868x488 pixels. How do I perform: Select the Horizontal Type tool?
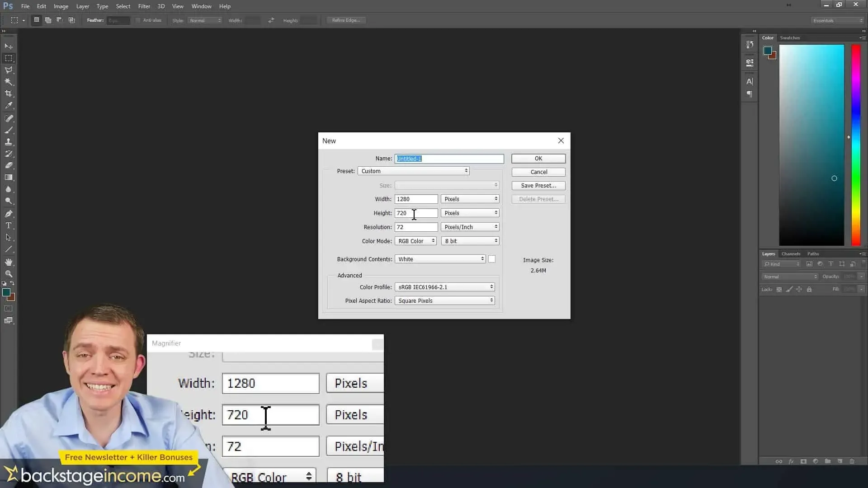click(x=9, y=225)
